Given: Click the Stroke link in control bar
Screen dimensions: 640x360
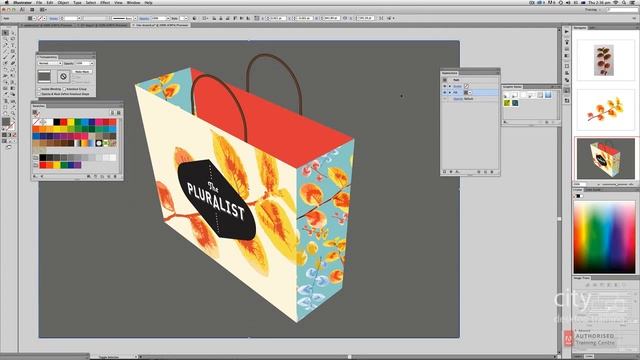Looking at the screenshot, I should (x=53, y=18).
